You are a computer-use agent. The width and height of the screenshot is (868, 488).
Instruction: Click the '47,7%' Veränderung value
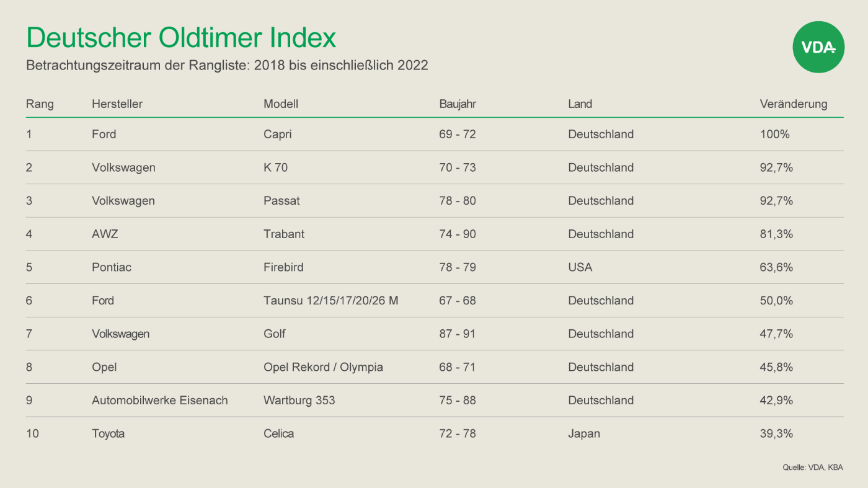coord(776,334)
